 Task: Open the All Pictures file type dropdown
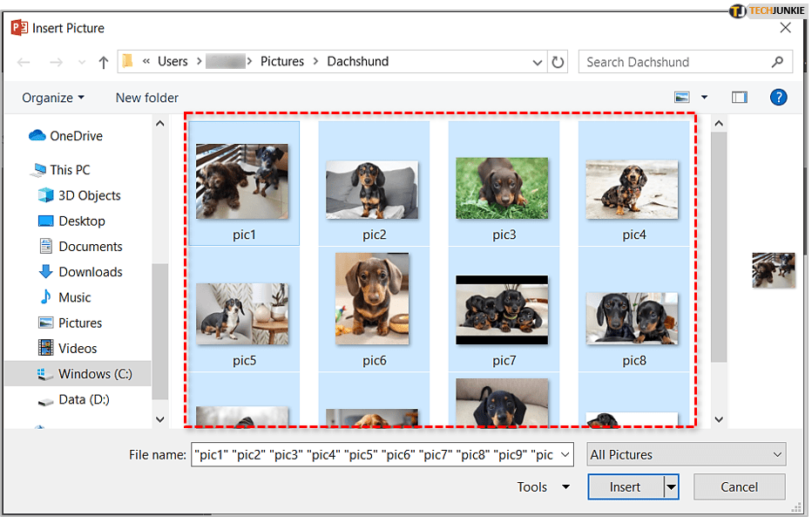tap(687, 454)
